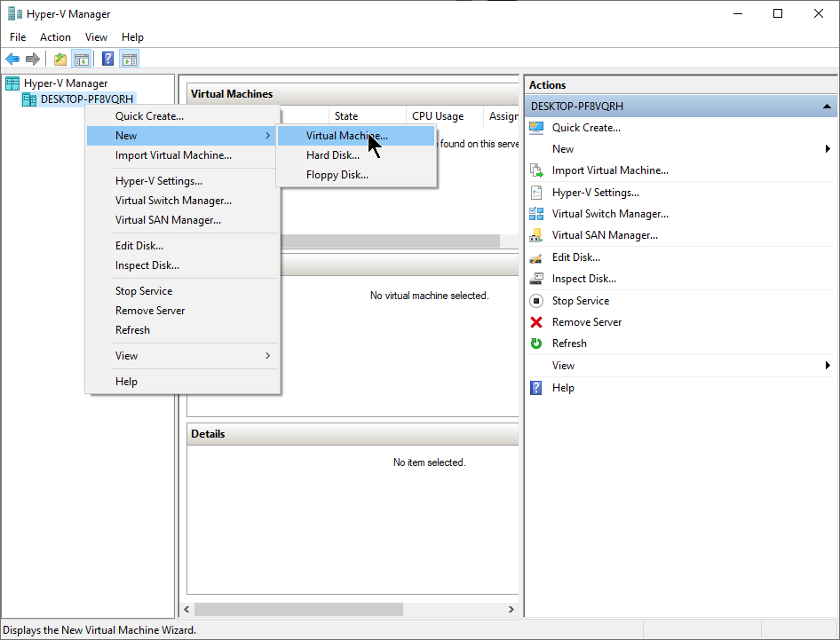Expand the New submenu in context menu

pos(183,136)
